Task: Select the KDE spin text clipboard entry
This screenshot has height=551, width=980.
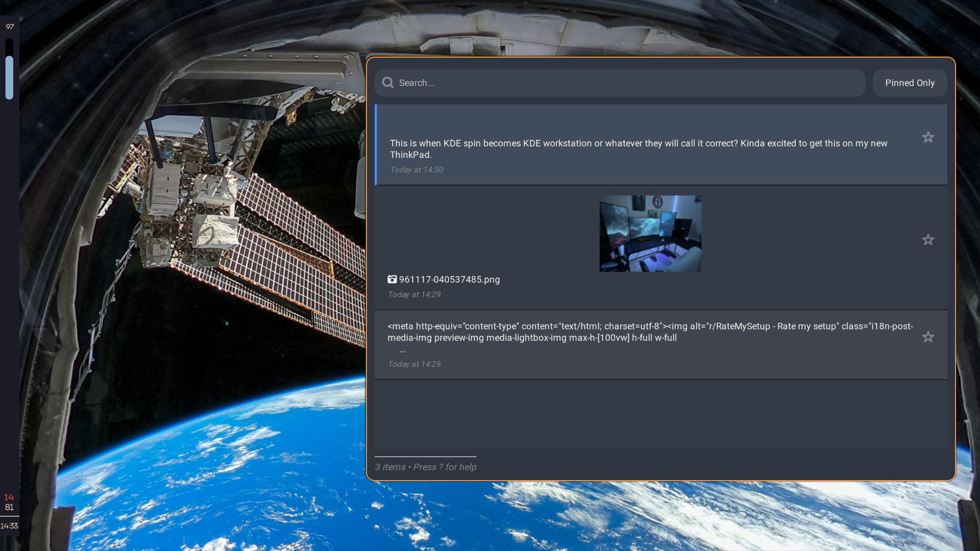Action: 661,145
